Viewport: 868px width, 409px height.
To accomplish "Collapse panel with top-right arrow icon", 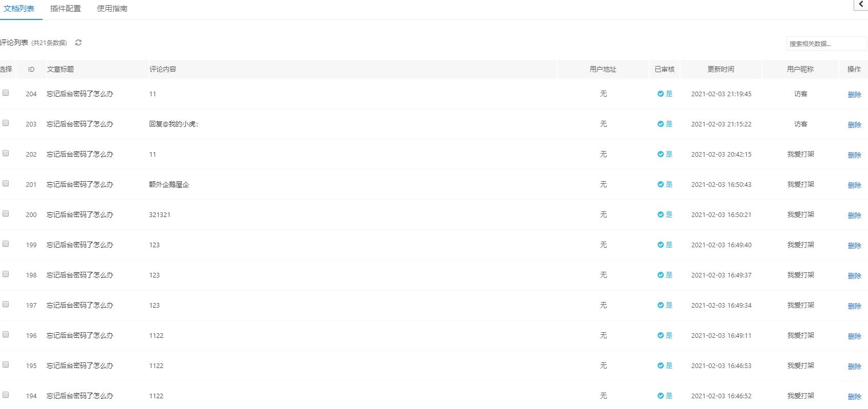I will [861, 4].
